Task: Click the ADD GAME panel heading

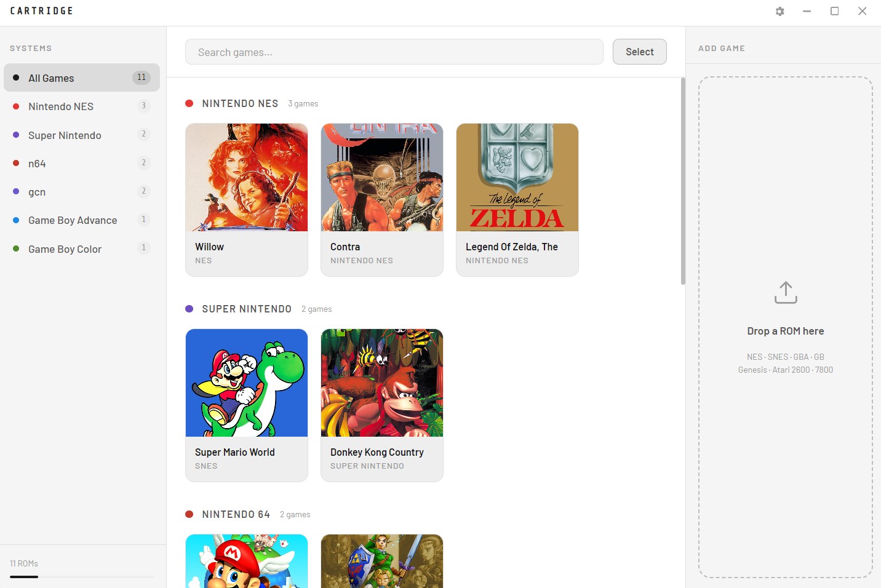Action: click(722, 48)
